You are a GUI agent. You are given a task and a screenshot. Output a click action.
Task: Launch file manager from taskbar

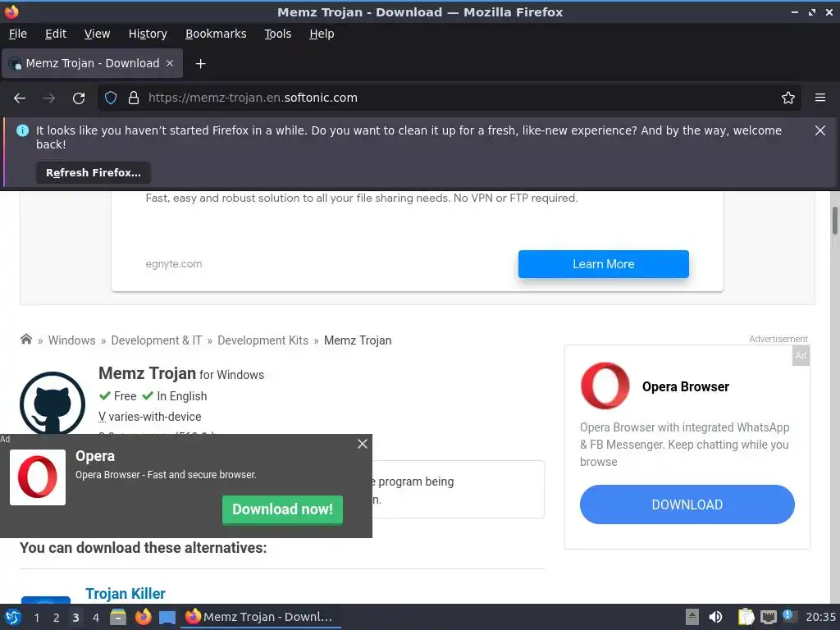(x=118, y=617)
